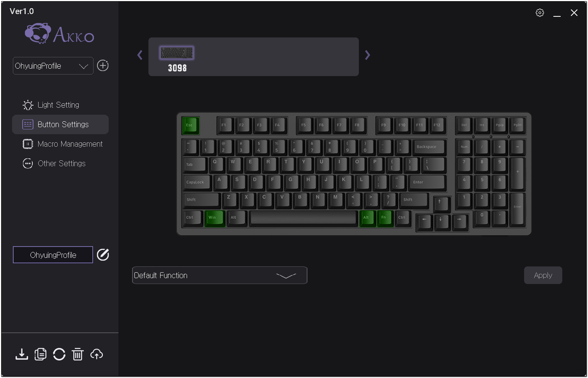The width and height of the screenshot is (588, 378).
Task: Click the cloud upload icon
Action: [x=97, y=354]
